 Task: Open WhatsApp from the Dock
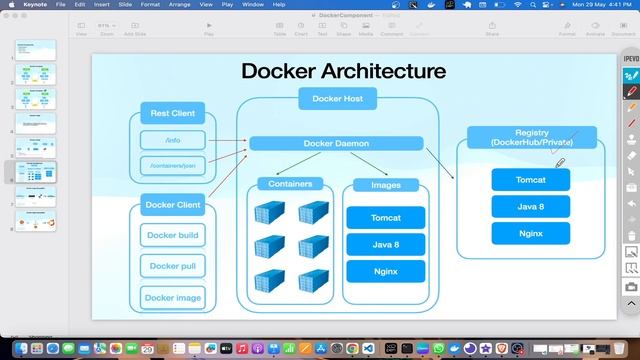tap(438, 348)
